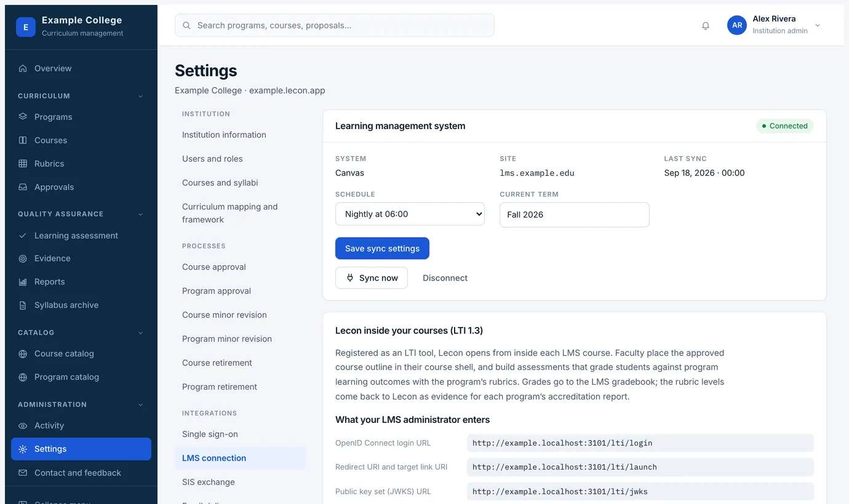Click the Course catalog globe icon
The image size is (849, 504).
[23, 354]
